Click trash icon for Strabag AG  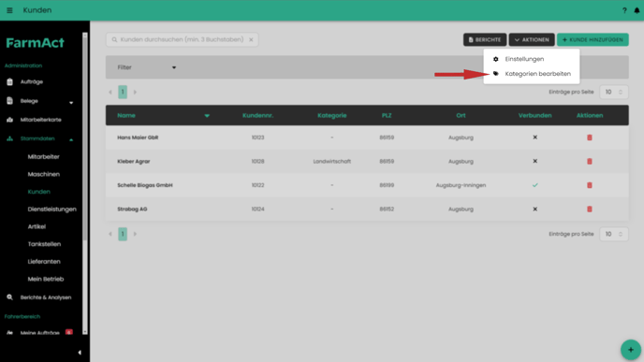click(x=590, y=209)
